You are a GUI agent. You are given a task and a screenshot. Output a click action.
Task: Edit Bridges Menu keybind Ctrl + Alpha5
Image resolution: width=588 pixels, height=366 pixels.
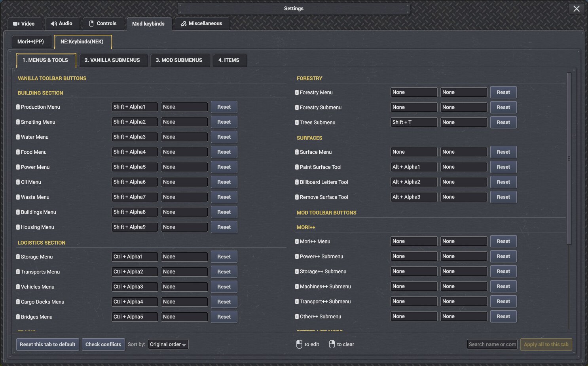135,317
